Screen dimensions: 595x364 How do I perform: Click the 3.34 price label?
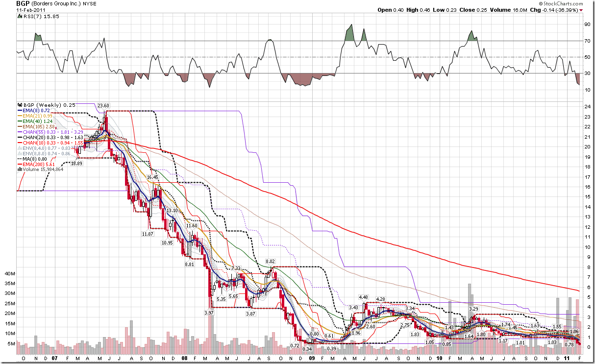410,308
